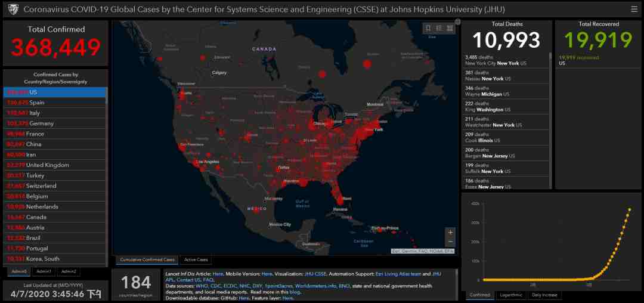Select Cook Illinois deaths entry
This screenshot has width=644, height=303.
point(506,138)
